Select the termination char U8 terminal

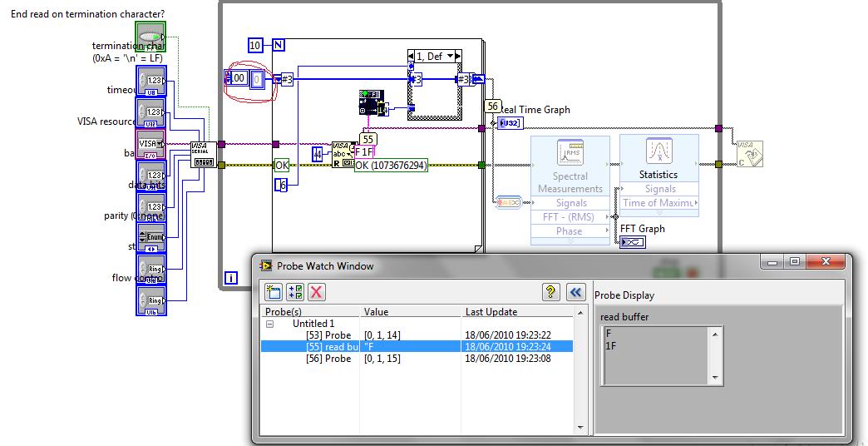pyautogui.click(x=150, y=81)
